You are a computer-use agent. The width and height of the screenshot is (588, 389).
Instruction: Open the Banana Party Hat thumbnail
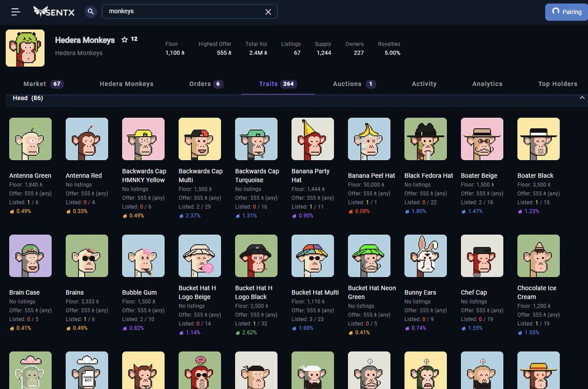(313, 139)
